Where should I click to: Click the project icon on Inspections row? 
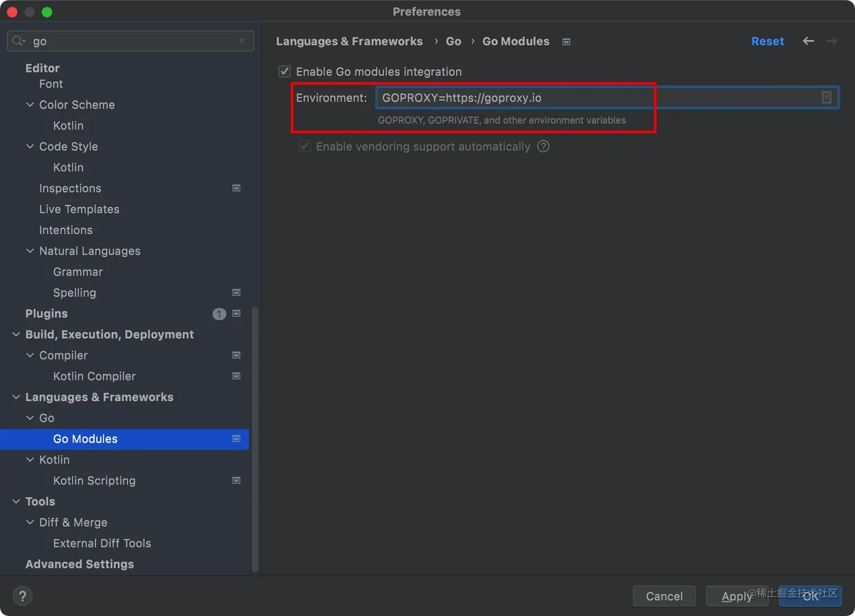pyautogui.click(x=236, y=188)
